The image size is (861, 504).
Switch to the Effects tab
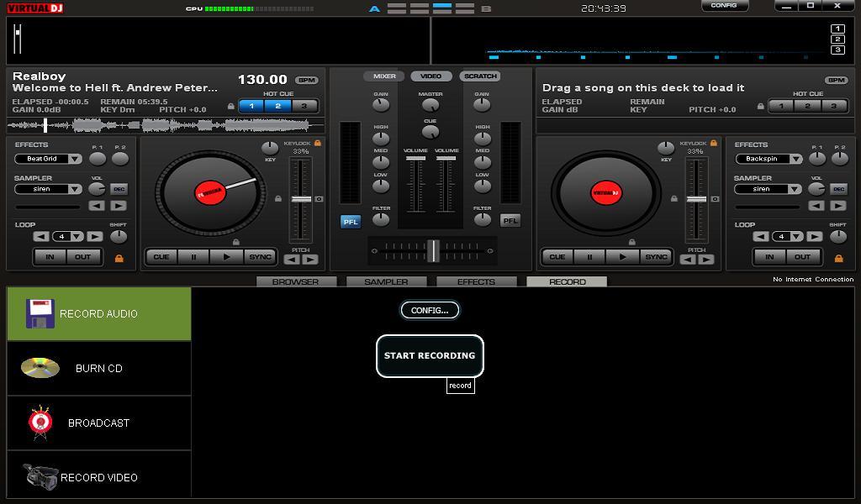point(476,281)
